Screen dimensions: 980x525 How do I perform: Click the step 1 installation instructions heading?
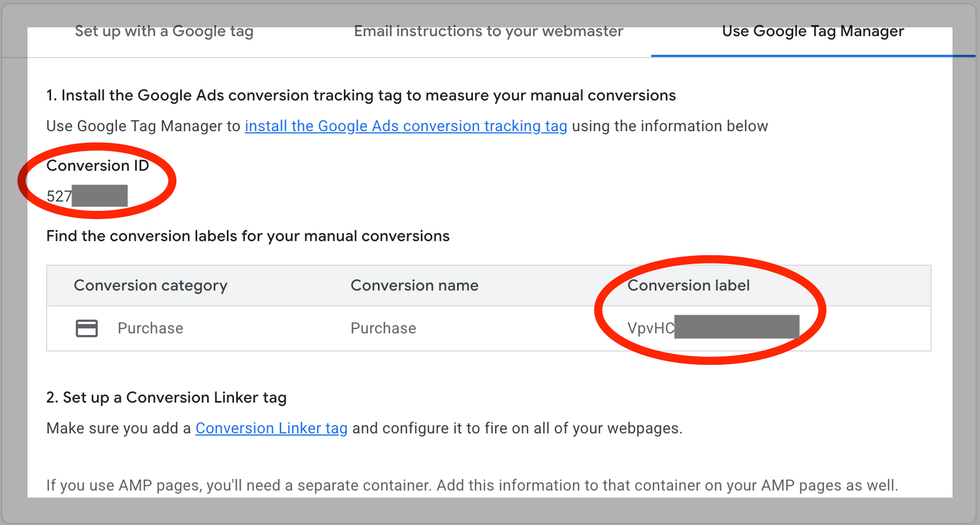click(361, 95)
